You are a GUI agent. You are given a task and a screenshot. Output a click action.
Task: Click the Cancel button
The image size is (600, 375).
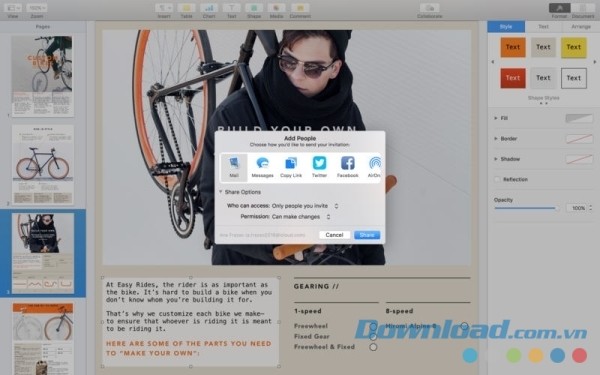pos(334,235)
